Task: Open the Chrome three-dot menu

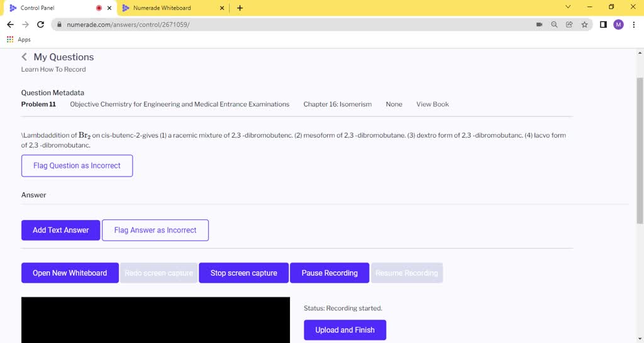Action: click(x=634, y=24)
